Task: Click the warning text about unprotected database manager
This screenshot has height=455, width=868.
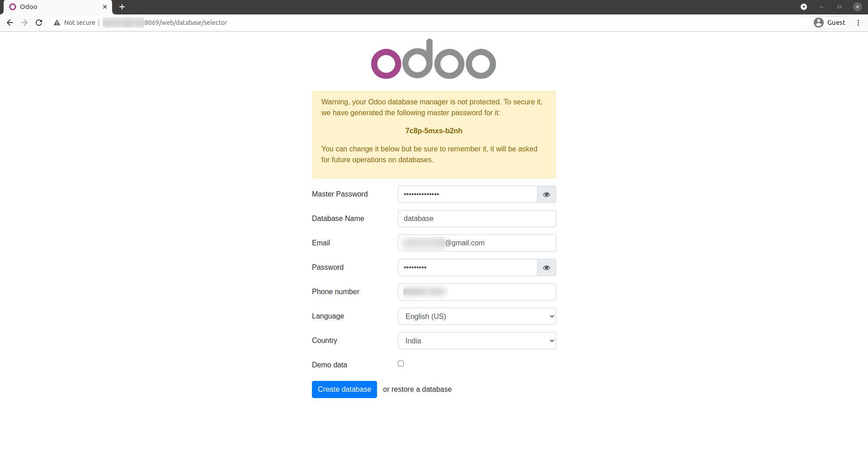Action: (432, 108)
